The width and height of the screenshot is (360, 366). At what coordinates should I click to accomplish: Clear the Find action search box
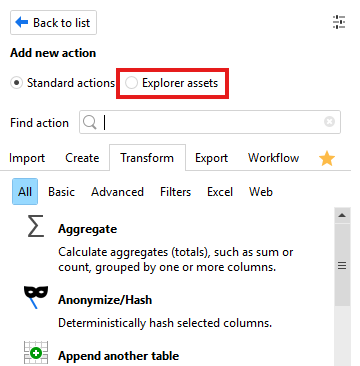tap(329, 122)
